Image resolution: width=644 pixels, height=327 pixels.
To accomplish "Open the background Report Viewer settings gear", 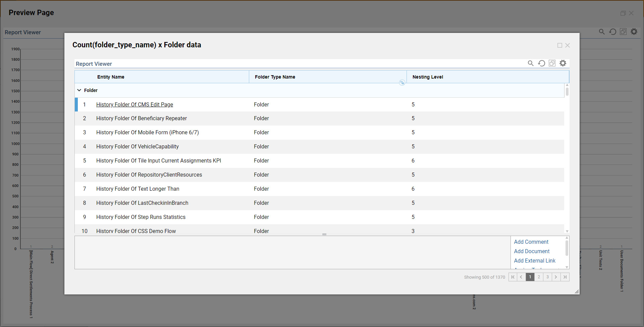I will 634,32.
